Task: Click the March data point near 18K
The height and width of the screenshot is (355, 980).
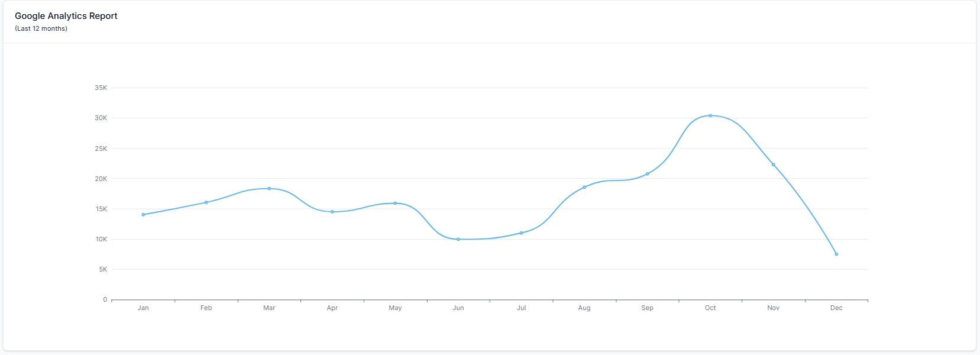Action: [269, 189]
